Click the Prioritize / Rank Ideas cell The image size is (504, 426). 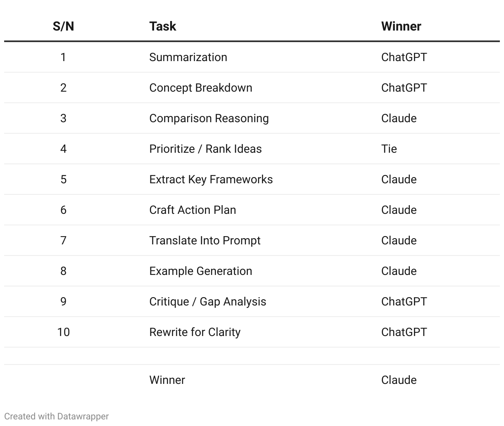(205, 149)
